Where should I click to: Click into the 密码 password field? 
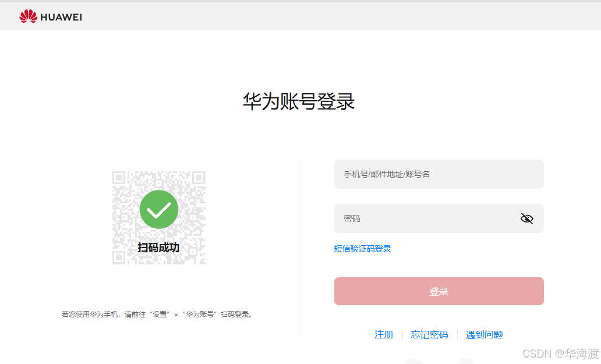tap(439, 218)
